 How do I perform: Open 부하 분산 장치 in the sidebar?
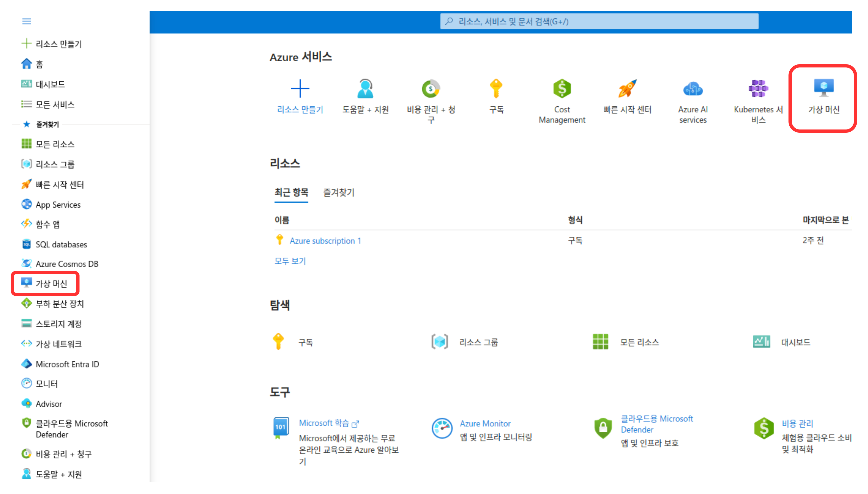[x=53, y=303]
